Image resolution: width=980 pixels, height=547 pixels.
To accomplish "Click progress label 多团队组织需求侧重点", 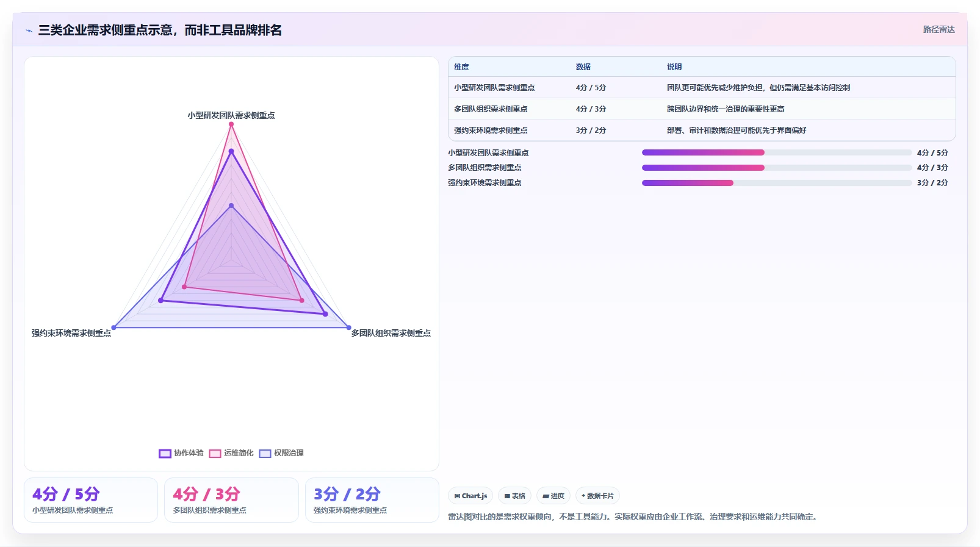I will click(485, 168).
